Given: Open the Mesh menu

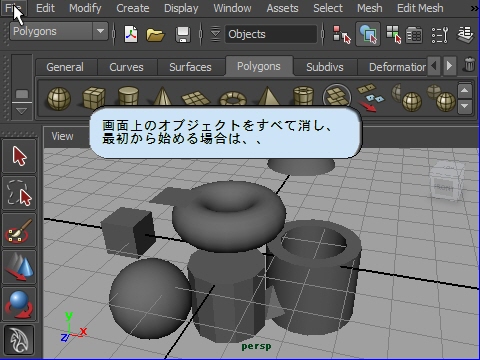Looking at the screenshot, I should tap(369, 8).
